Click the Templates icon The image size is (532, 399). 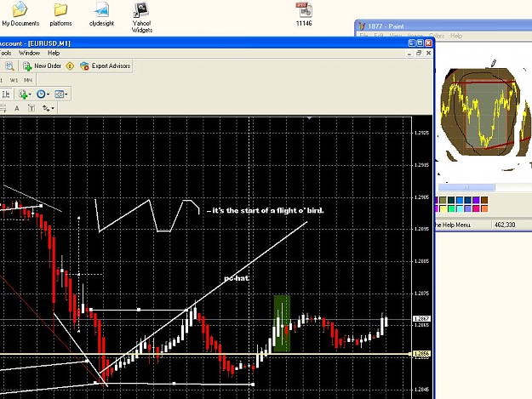[x=59, y=94]
